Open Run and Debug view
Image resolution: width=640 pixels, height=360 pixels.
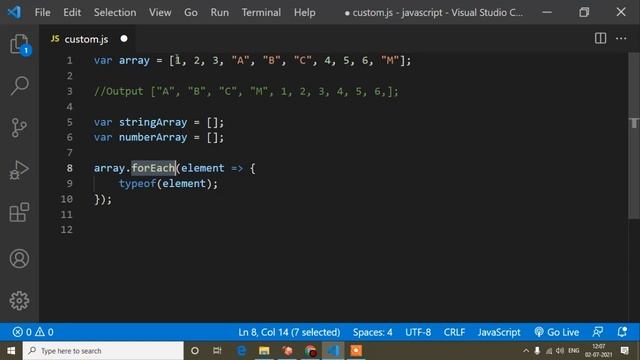pos(19,170)
